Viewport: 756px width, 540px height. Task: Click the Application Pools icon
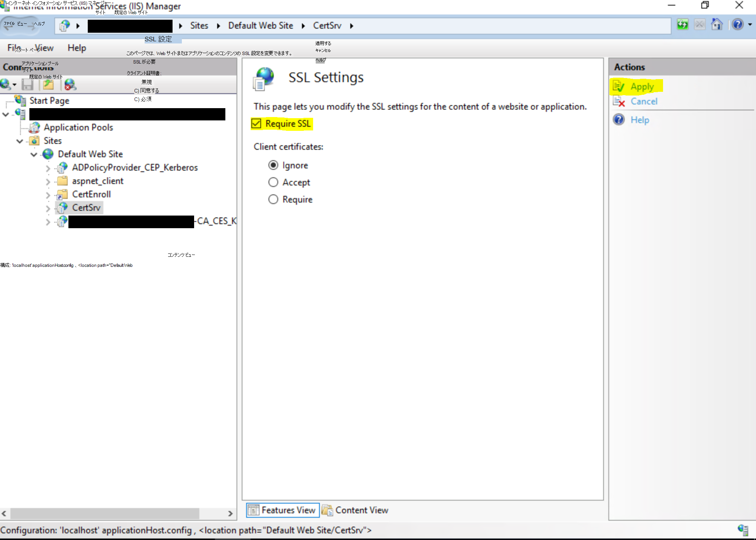(x=35, y=127)
